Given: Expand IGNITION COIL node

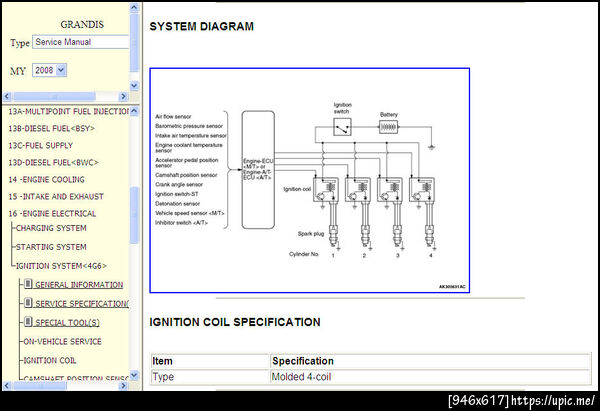Looking at the screenshot, I should 50,360.
